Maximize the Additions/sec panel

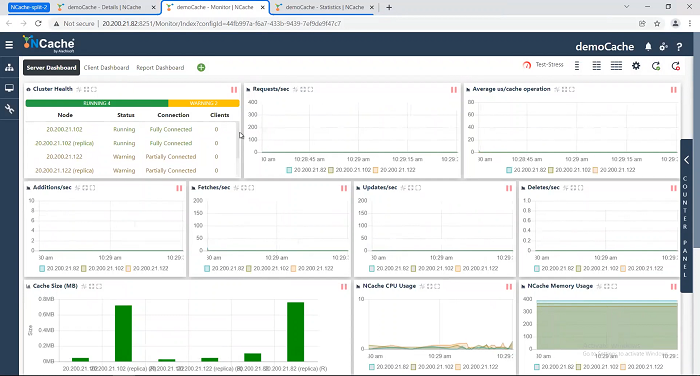pyautogui.click(x=92, y=188)
